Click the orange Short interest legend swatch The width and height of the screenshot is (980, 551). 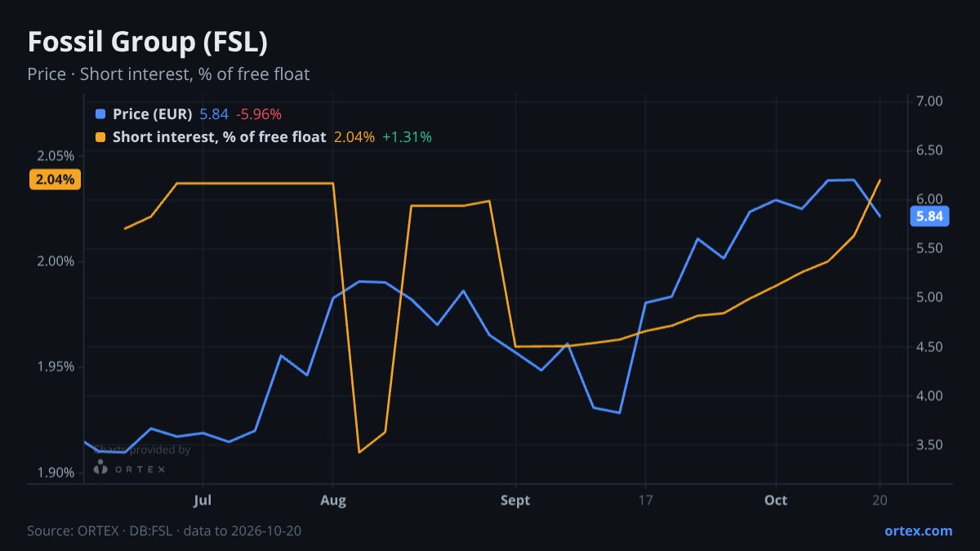[x=100, y=137]
